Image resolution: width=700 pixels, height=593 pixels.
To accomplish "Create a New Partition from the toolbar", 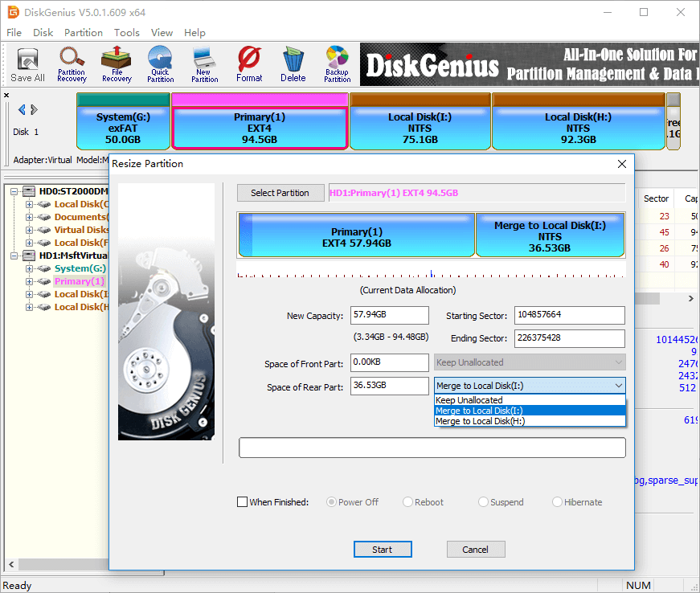I will click(205, 64).
